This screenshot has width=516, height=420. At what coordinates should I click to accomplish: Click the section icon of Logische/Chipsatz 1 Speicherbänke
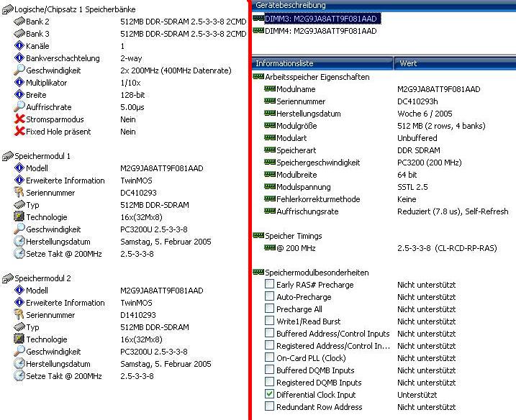pyautogui.click(x=8, y=9)
